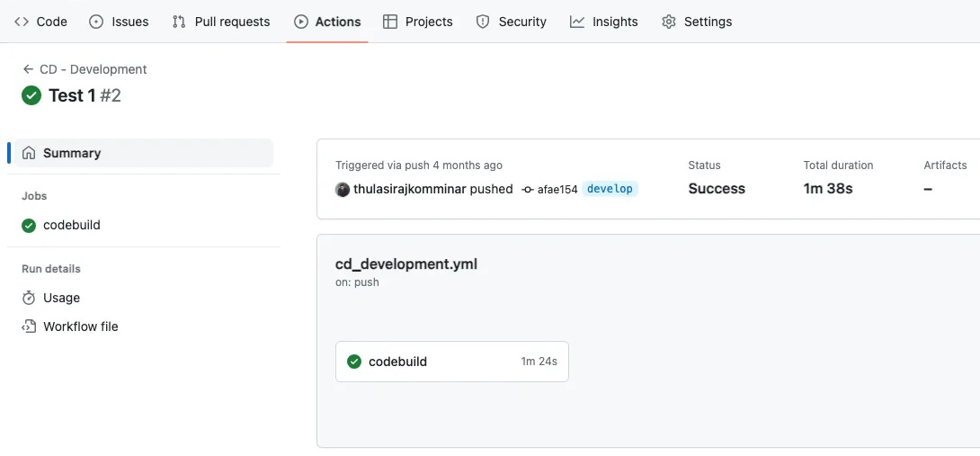
Task: Click the Status label
Action: point(704,165)
